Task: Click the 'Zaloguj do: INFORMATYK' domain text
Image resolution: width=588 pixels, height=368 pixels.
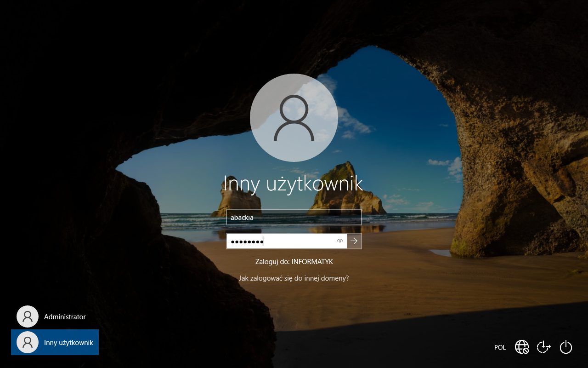Action: [x=294, y=262]
